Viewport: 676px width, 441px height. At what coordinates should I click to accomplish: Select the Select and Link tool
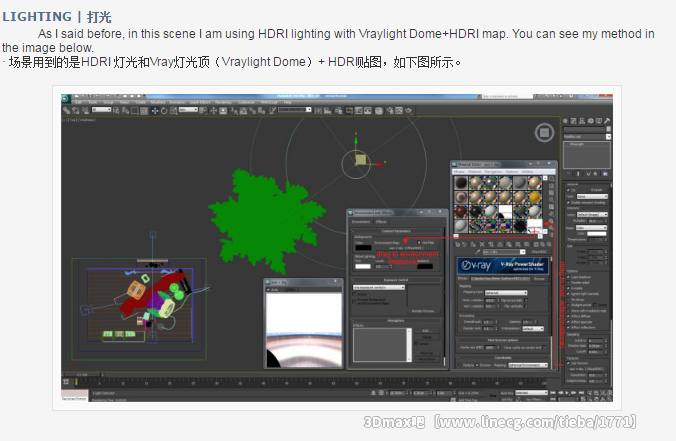click(66, 110)
